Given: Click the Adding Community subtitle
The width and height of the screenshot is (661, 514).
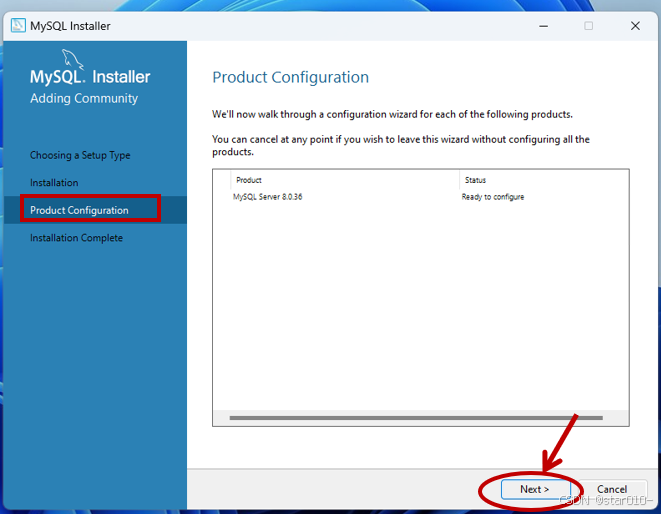Looking at the screenshot, I should click(x=84, y=98).
